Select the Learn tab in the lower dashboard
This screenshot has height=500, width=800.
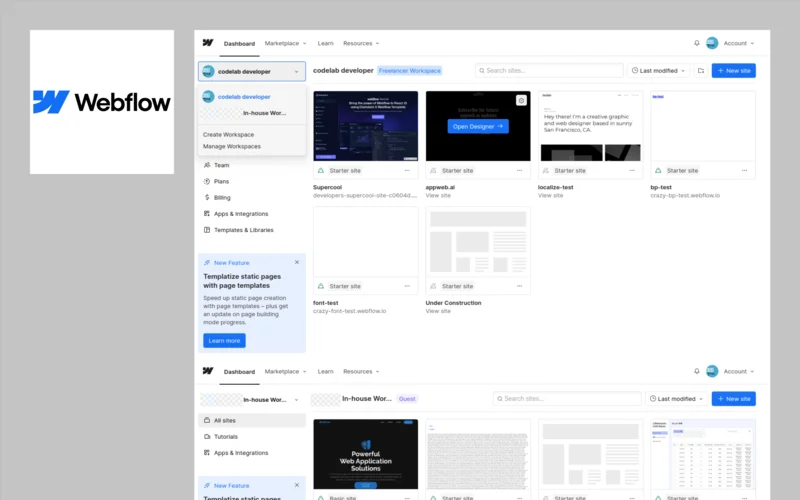[x=326, y=371]
